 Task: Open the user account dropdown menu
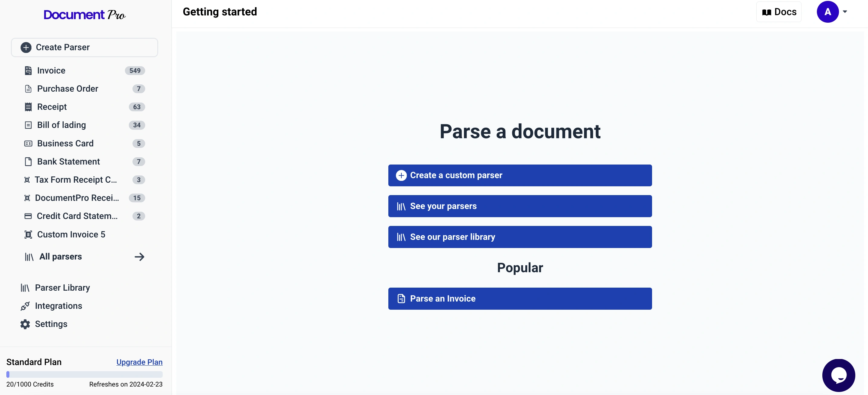pos(845,11)
